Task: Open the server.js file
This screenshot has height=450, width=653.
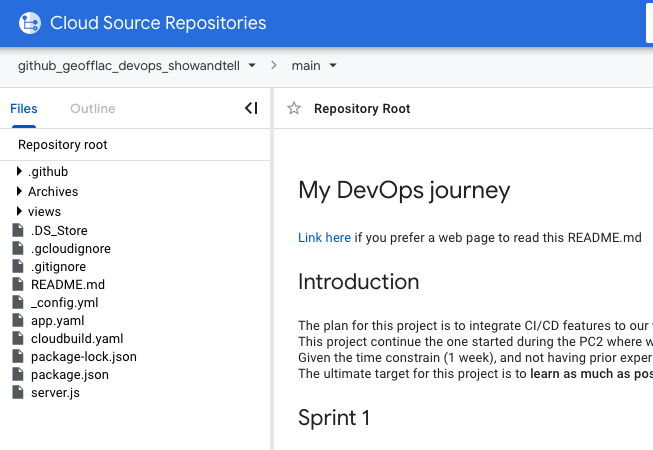Action: pyautogui.click(x=55, y=393)
